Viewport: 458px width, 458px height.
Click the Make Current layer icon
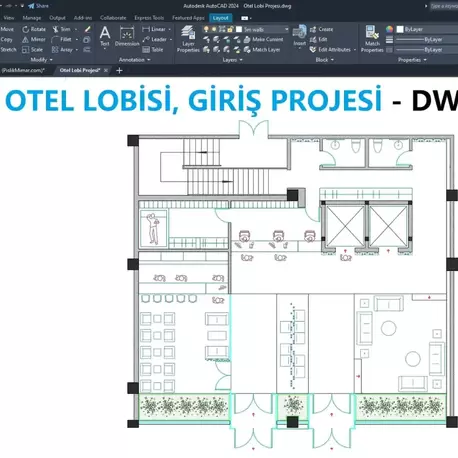[x=247, y=40]
